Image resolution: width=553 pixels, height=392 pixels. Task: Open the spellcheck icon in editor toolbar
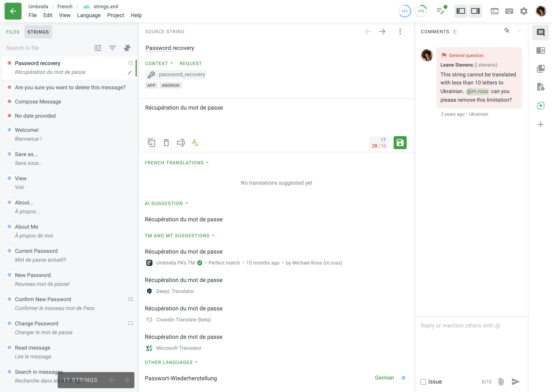tap(195, 143)
